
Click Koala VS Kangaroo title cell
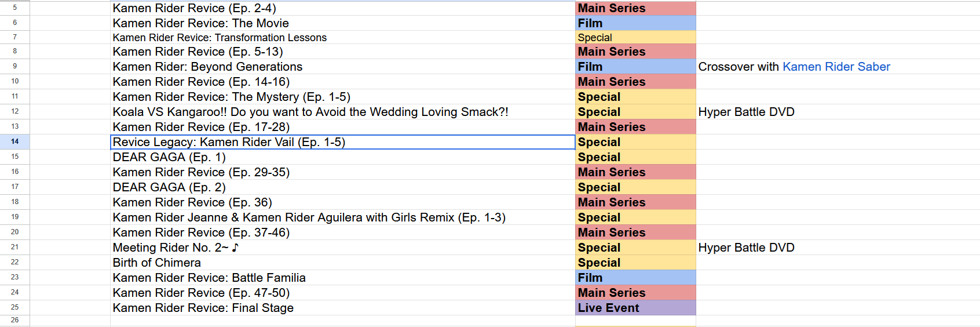(342, 112)
